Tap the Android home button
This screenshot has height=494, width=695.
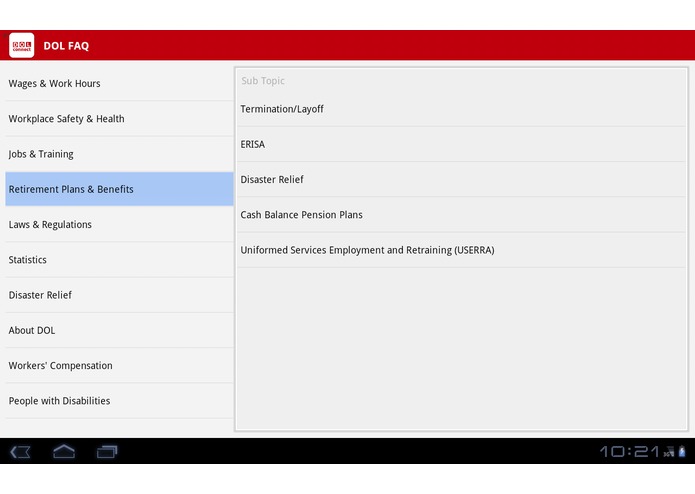tap(64, 451)
